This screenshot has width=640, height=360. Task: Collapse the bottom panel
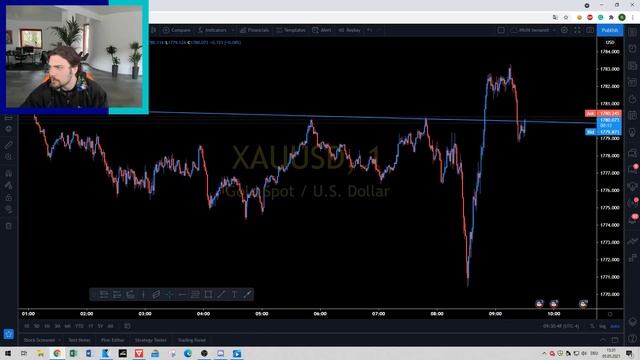pyautogui.click(x=603, y=340)
